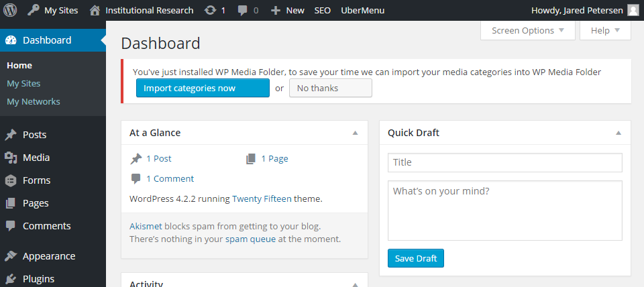Click the Comments bubble icon in sidebar
This screenshot has width=644, height=287.
11,226
